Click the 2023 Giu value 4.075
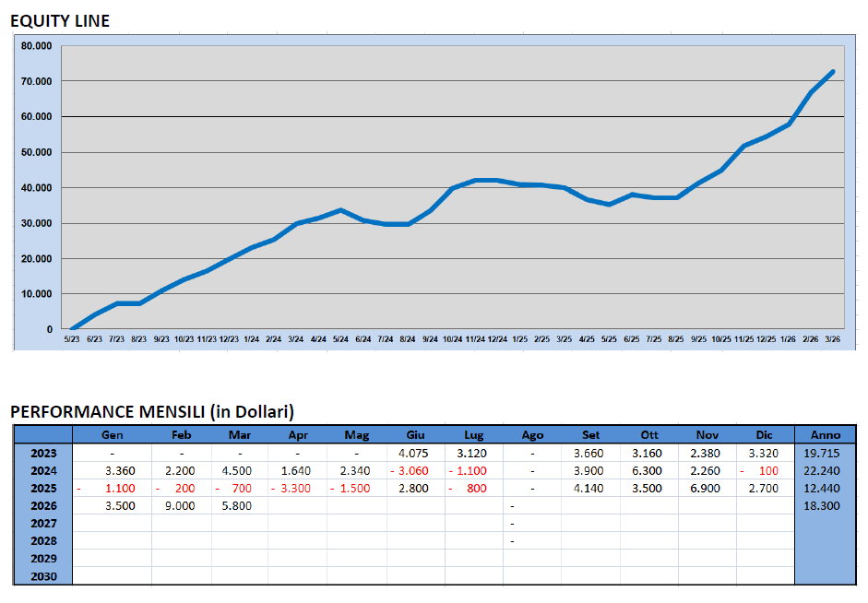868x603 pixels. pyautogui.click(x=414, y=453)
